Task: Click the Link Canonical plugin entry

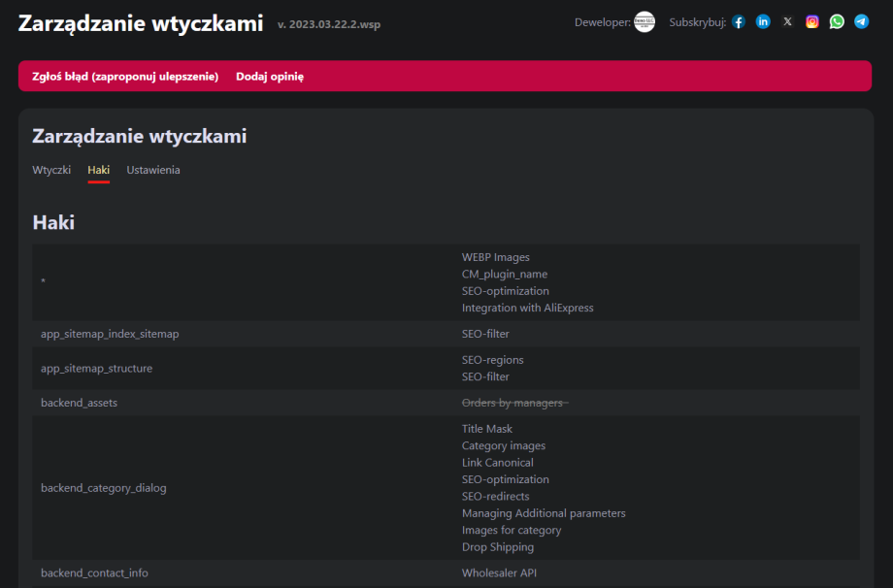Action: (x=497, y=463)
